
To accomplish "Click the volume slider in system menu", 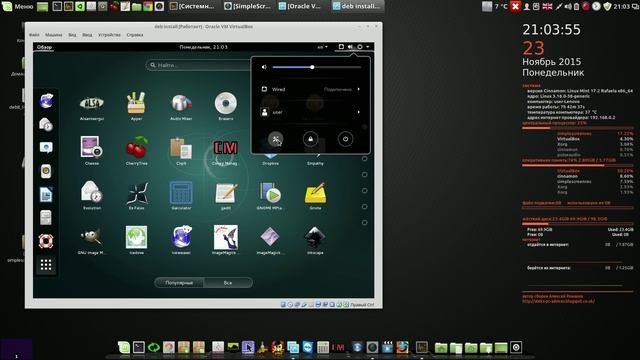I will [317, 67].
